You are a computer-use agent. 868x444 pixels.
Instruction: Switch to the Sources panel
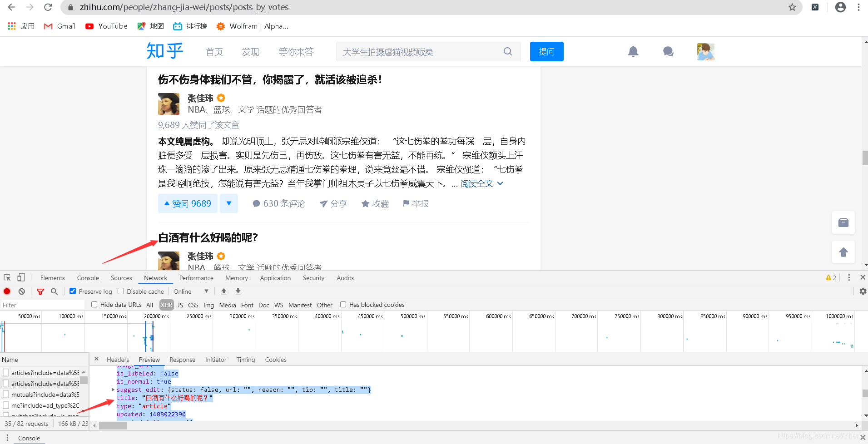pyautogui.click(x=121, y=278)
